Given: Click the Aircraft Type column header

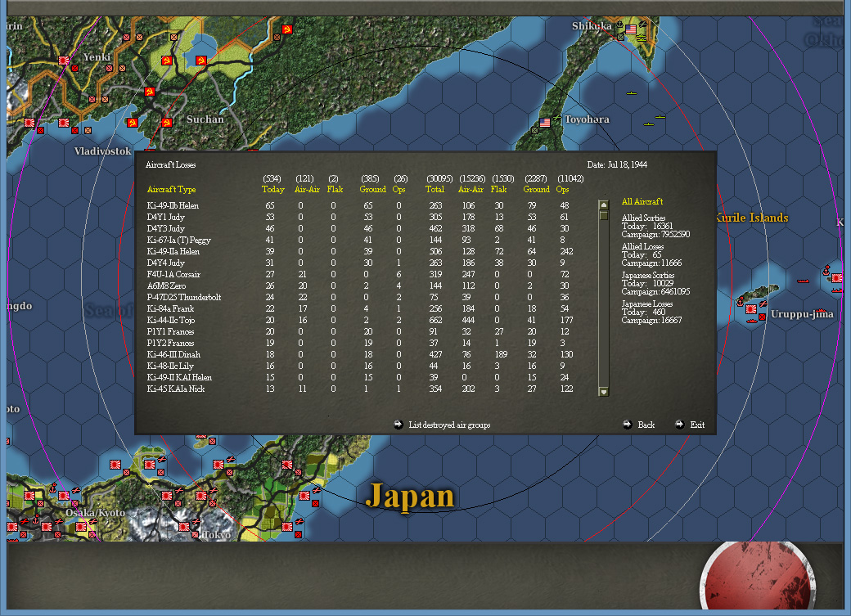Looking at the screenshot, I should click(x=172, y=190).
